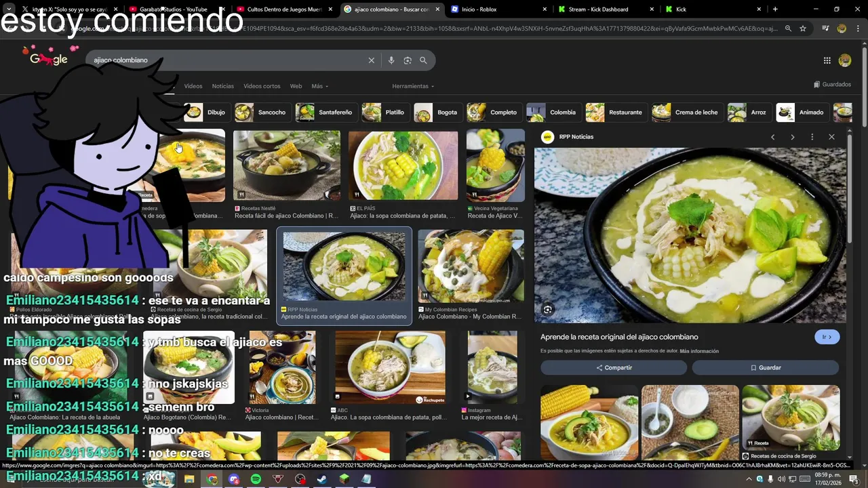Go to previous image in preview panel

(772, 137)
